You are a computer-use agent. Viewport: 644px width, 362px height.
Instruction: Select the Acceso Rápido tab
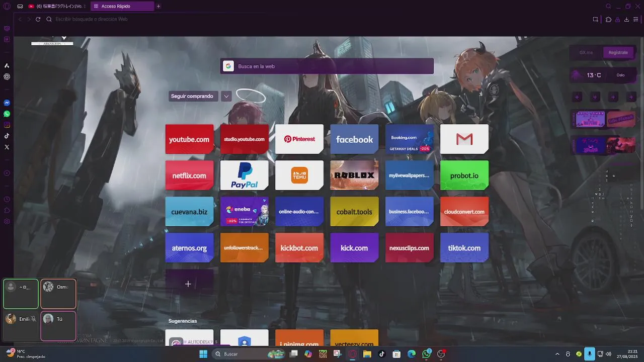pos(122,7)
